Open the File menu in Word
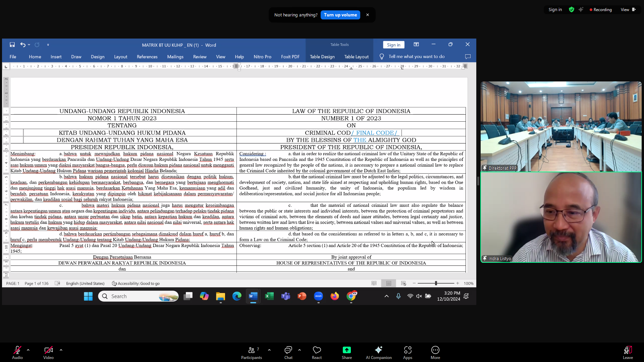The width and height of the screenshot is (644, 362). click(x=13, y=57)
